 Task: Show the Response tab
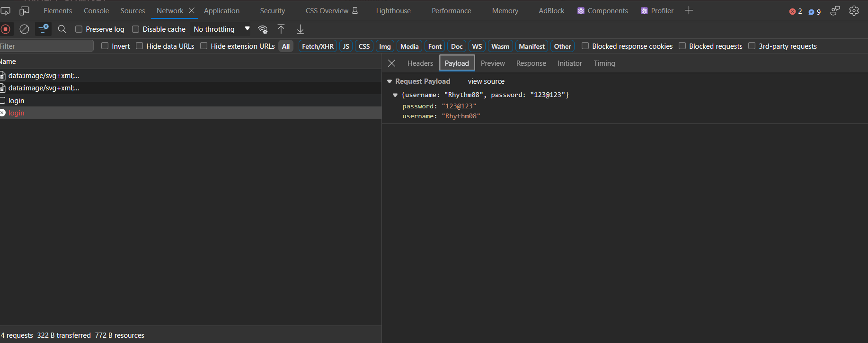[x=531, y=63]
